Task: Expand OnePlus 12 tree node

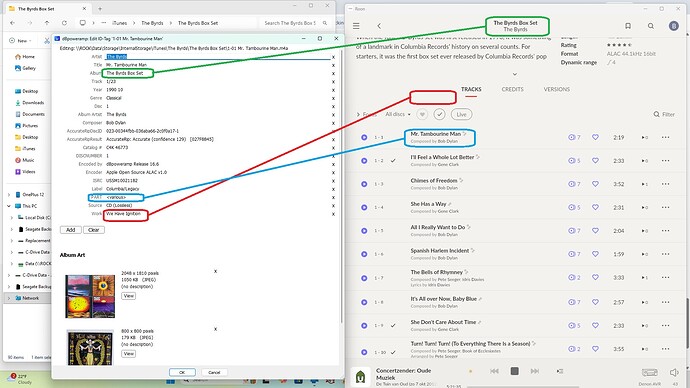Action: pyautogui.click(x=9, y=194)
